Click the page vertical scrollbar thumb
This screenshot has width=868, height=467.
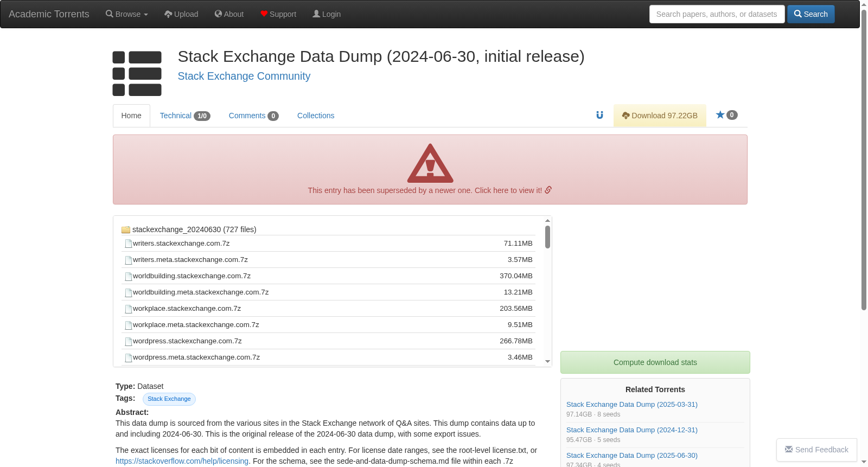tap(864, 159)
